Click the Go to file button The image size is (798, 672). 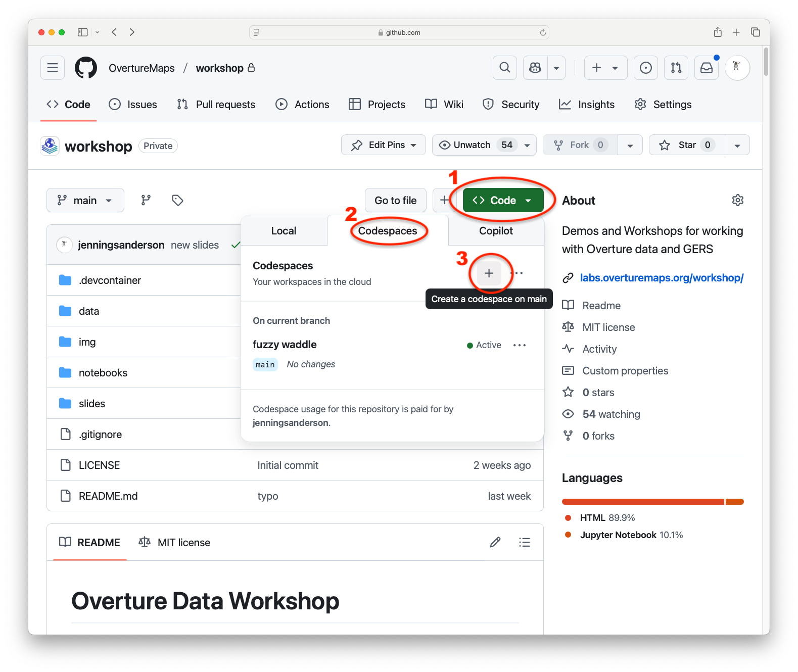(x=396, y=200)
